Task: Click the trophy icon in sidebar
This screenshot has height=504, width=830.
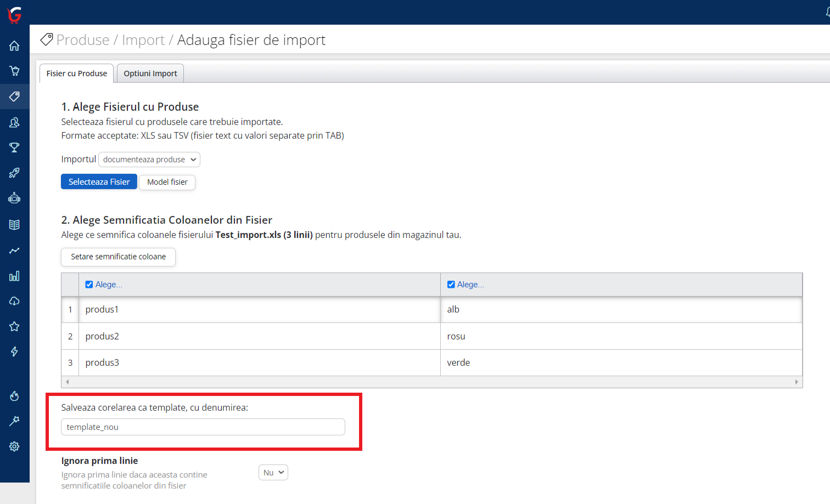Action: (x=14, y=148)
